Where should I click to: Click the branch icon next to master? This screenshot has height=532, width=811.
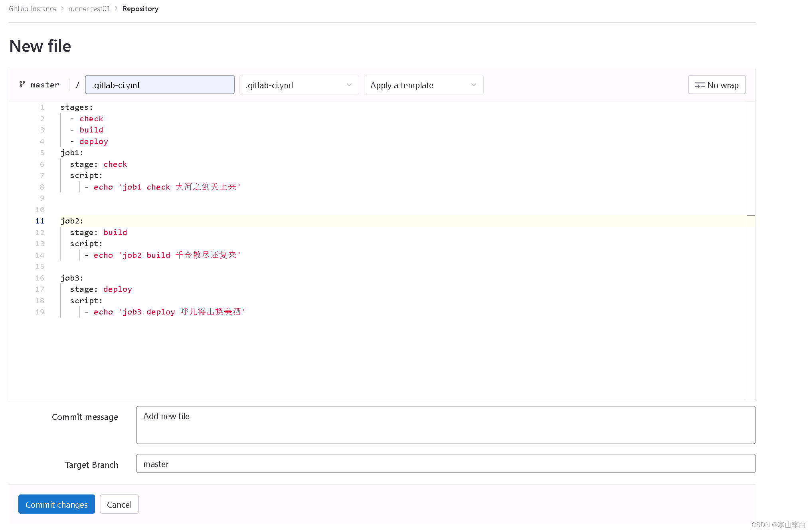[23, 85]
